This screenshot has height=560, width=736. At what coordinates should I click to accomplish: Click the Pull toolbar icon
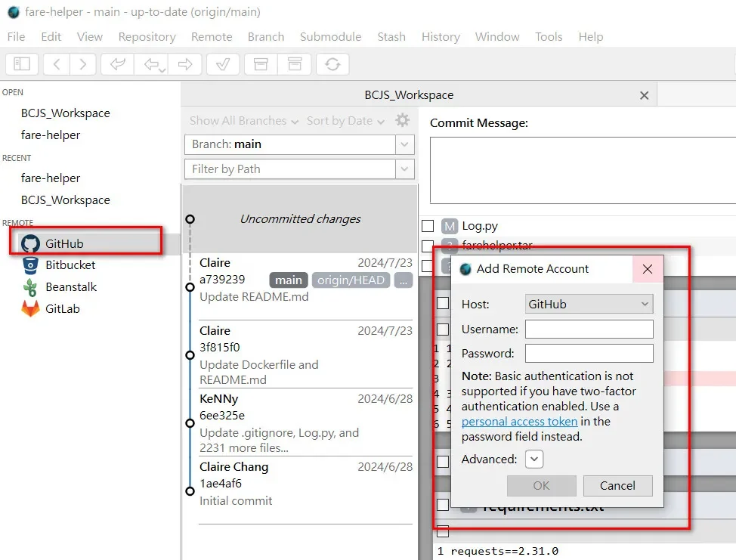point(151,63)
